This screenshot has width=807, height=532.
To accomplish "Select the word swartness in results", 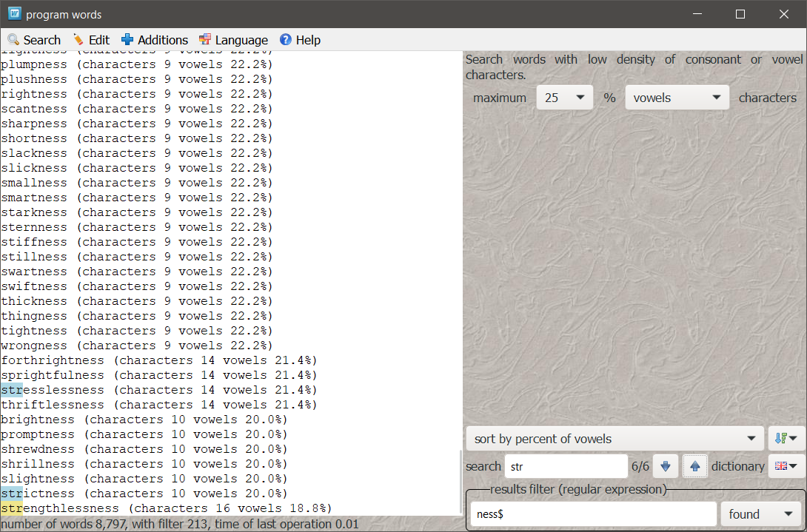I will [x=34, y=272].
